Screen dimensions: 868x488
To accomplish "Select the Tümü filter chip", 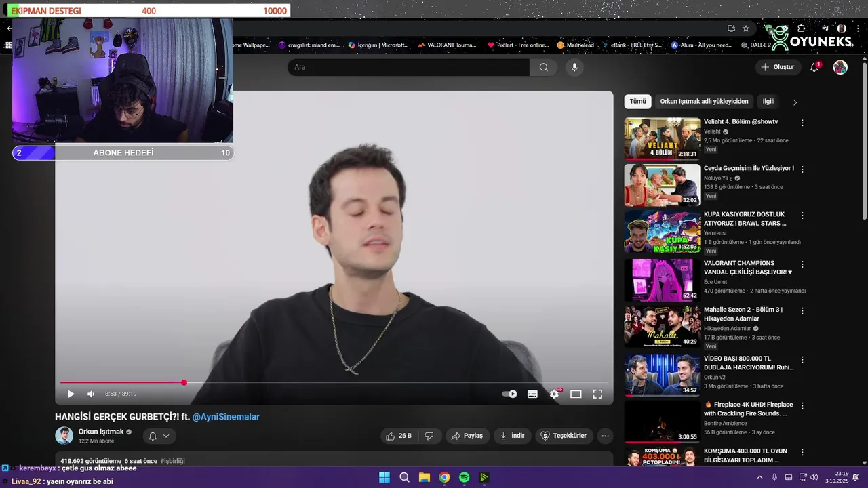I will [x=637, y=102].
